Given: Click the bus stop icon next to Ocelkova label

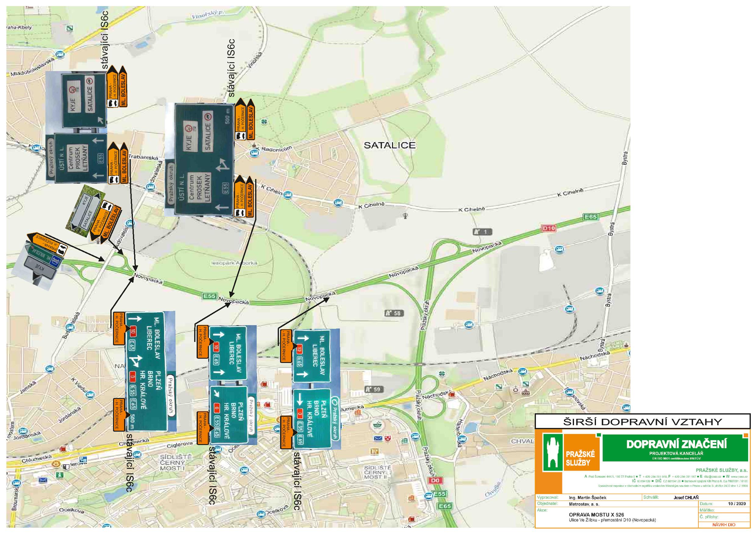Looking at the screenshot, I should coord(261,514).
